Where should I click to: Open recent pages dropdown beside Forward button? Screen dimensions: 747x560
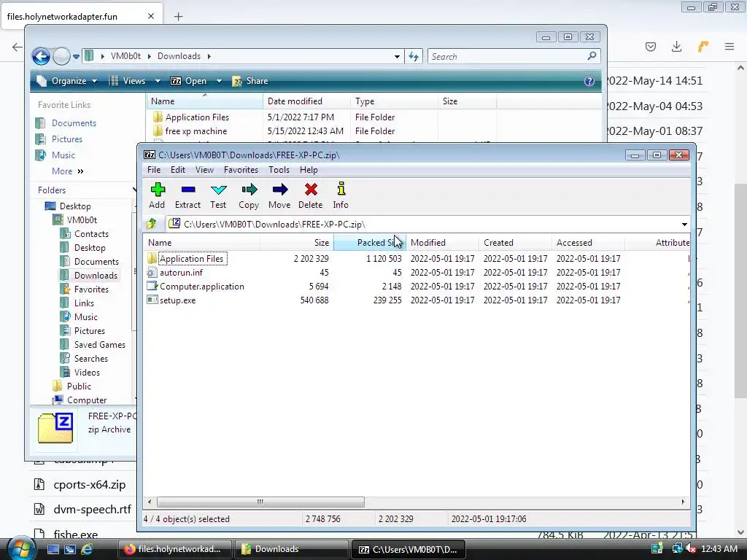(76, 57)
